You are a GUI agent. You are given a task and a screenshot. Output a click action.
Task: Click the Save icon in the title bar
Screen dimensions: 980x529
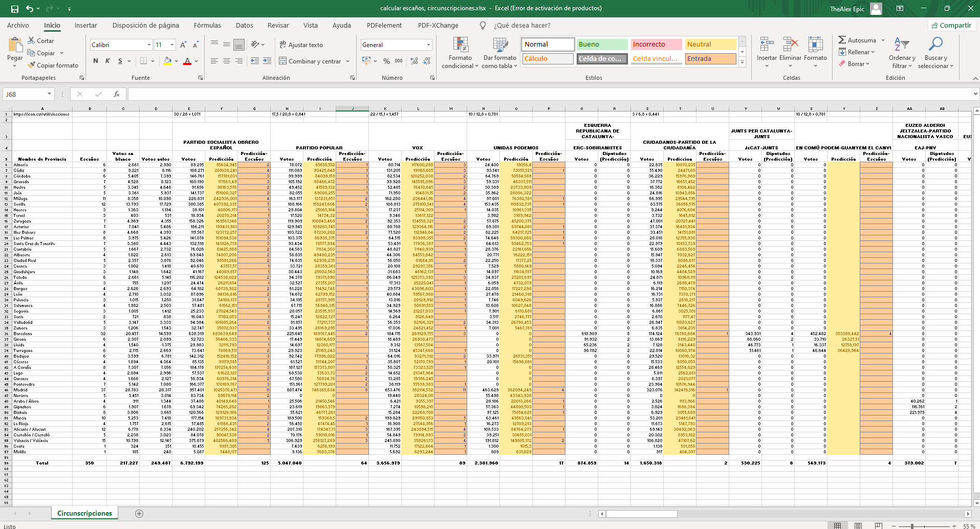click(x=15, y=9)
